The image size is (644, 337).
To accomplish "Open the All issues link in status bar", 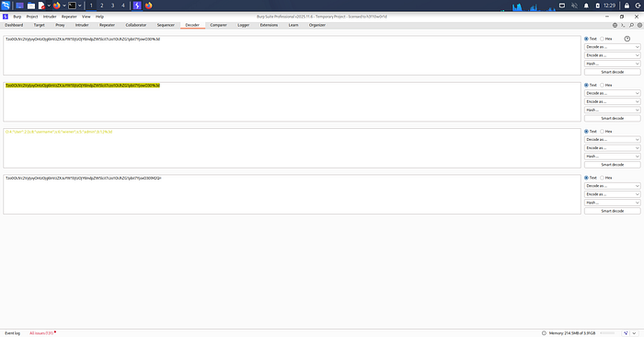I will (41, 333).
